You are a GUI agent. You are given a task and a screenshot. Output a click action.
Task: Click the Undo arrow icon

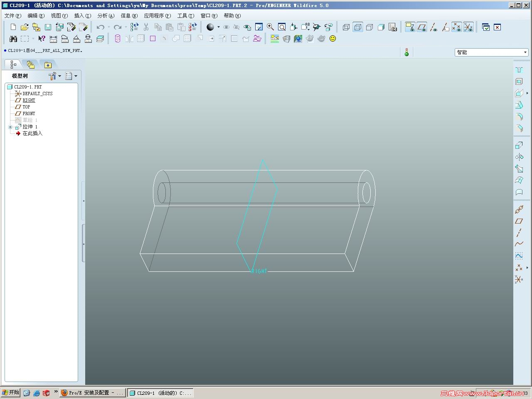coord(100,27)
